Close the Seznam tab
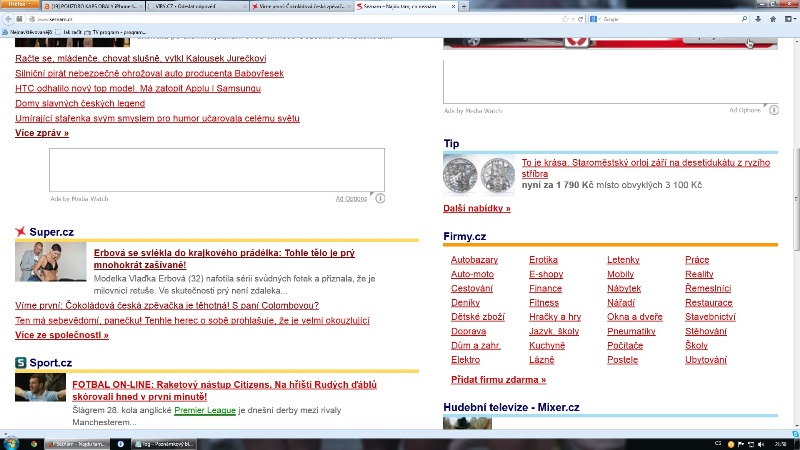 pos(454,6)
